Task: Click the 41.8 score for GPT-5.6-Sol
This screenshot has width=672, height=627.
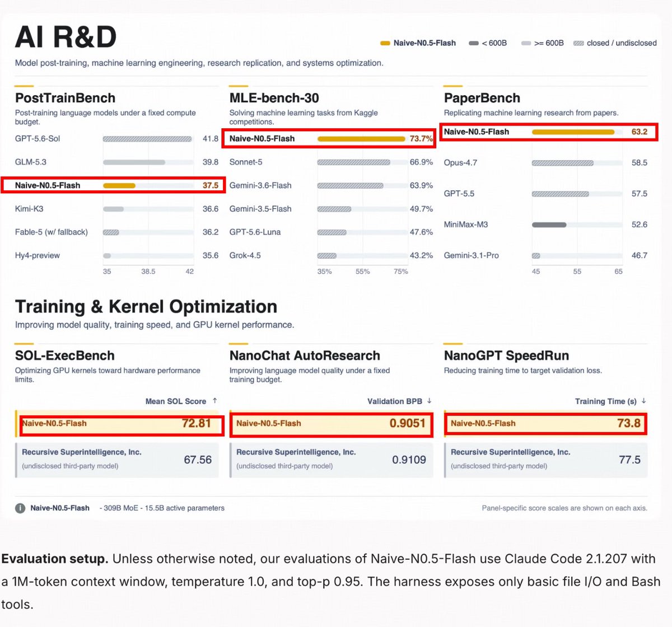Action: pyautogui.click(x=211, y=139)
